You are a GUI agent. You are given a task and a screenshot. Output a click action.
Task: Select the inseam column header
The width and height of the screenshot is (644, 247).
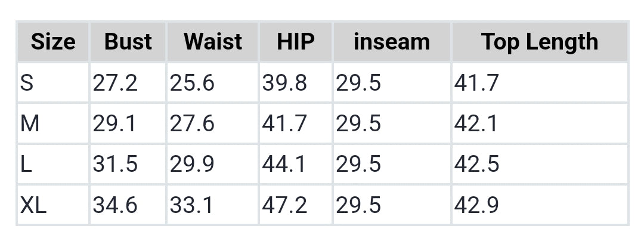pos(391,42)
